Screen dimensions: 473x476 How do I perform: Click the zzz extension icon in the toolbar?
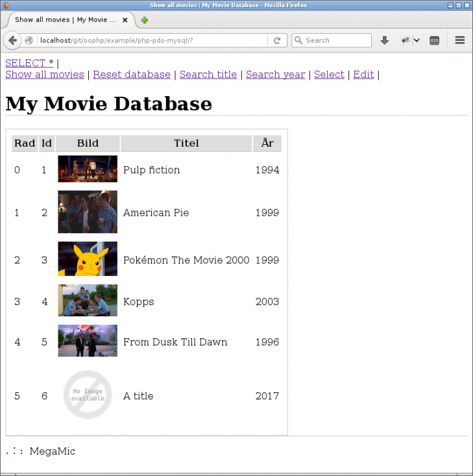pyautogui.click(x=435, y=40)
